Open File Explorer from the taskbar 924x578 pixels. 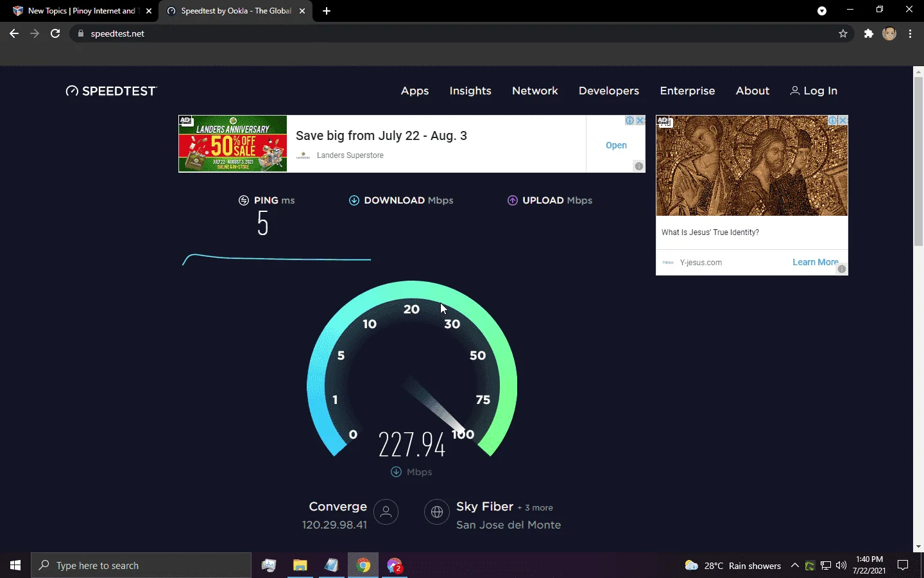(x=300, y=565)
